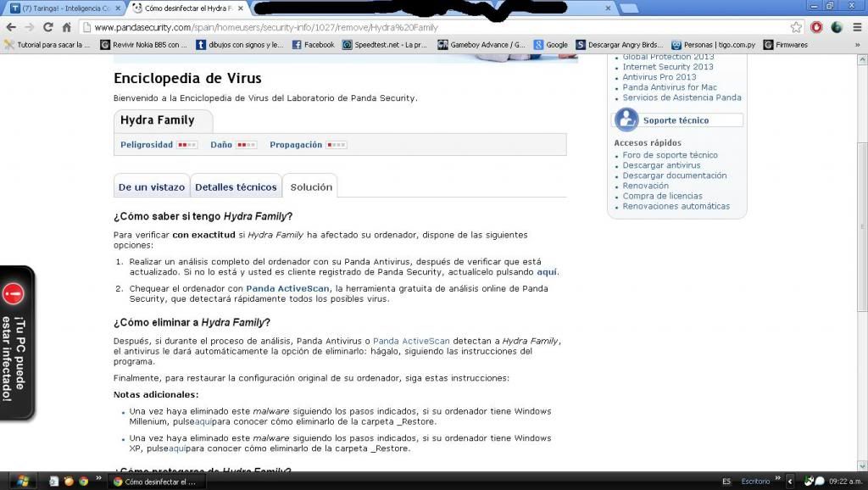Open the 'Soporte técnico' link

[676, 120]
